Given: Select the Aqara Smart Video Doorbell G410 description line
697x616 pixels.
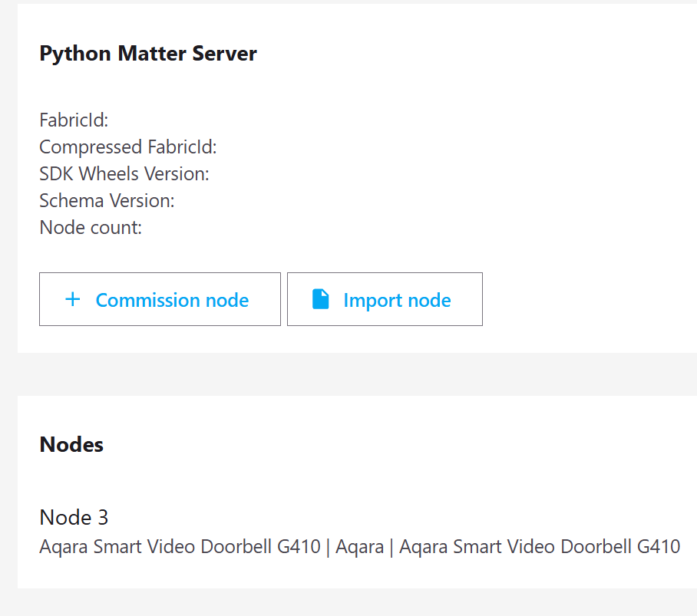Looking at the screenshot, I should 359,547.
